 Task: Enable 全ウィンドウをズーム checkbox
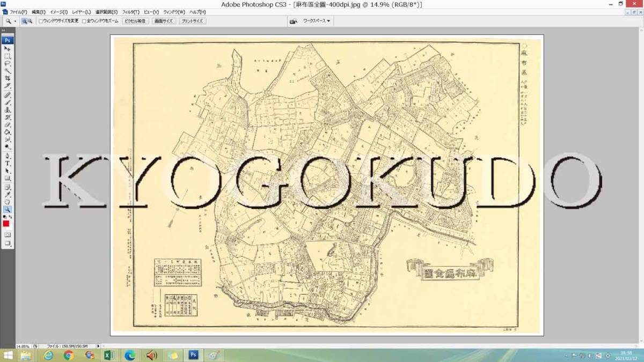[83, 21]
